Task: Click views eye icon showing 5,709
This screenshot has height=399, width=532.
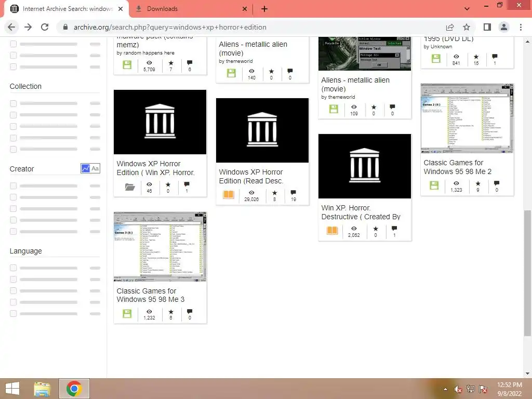Action: (149, 63)
